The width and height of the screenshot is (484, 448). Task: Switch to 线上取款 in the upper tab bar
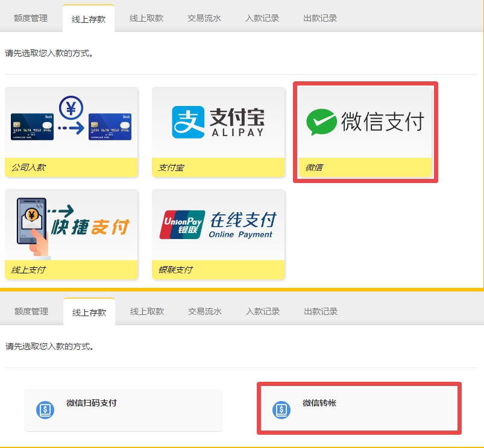[x=146, y=18]
